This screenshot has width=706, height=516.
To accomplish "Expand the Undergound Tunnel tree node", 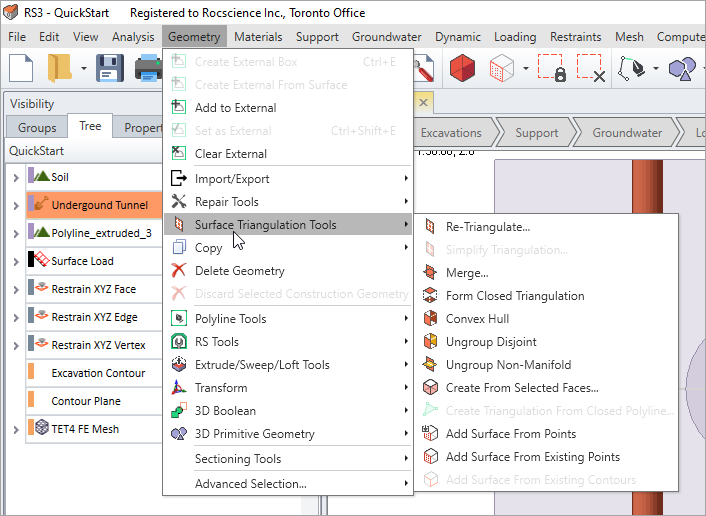I will tap(16, 206).
